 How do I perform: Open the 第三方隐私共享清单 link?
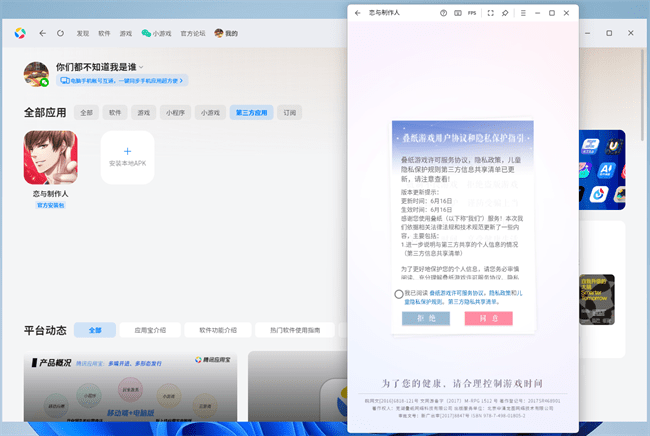tap(473, 302)
